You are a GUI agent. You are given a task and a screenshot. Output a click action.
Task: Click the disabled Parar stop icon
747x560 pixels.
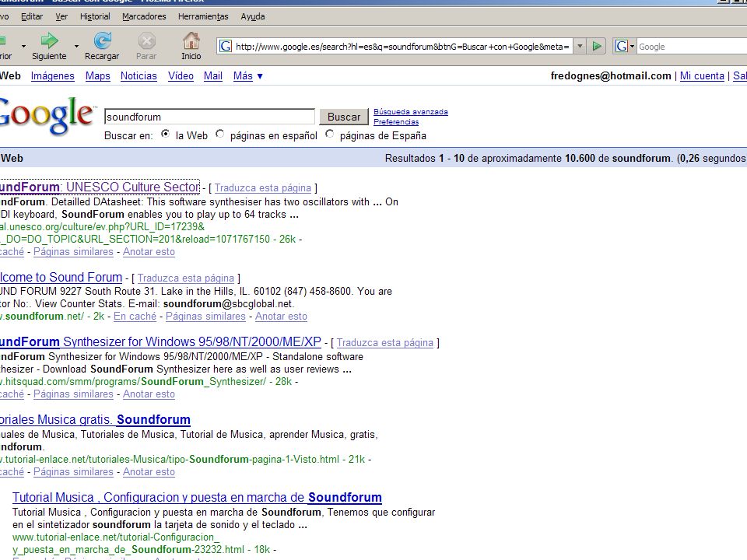tap(146, 46)
